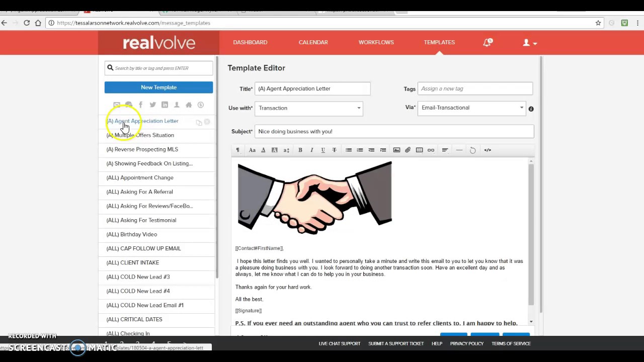Insert an unordered bullet list
This screenshot has height=362, width=644.
349,150
